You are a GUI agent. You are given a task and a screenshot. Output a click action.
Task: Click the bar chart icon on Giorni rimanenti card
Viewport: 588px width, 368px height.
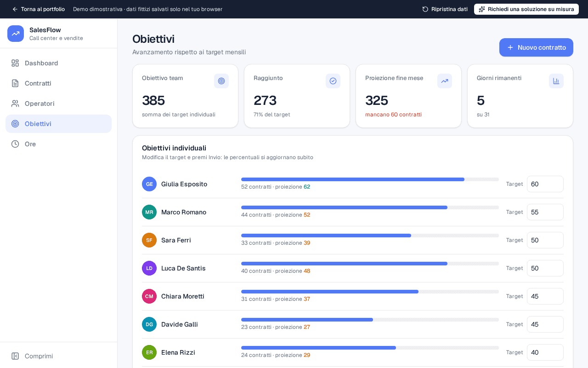click(x=556, y=81)
